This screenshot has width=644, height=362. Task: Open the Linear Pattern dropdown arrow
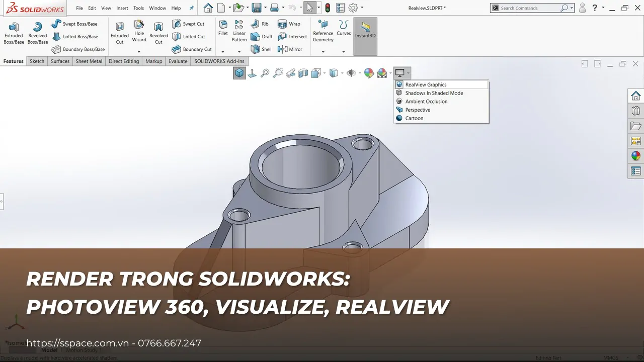(239, 51)
